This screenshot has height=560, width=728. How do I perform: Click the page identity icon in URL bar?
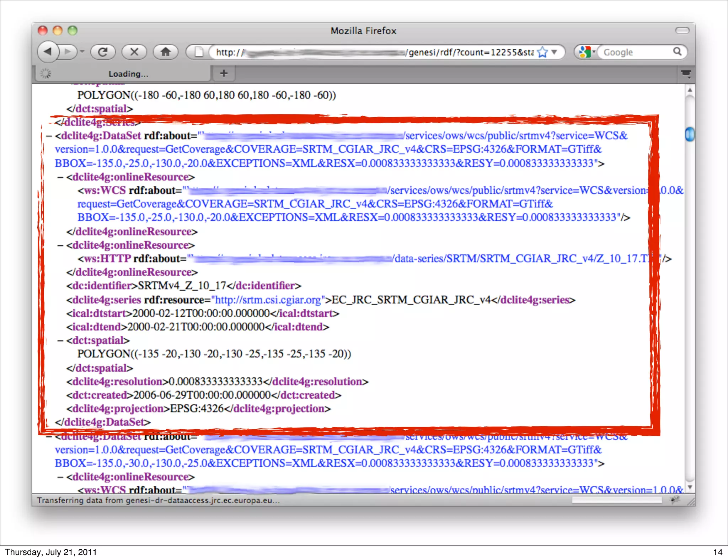click(199, 52)
